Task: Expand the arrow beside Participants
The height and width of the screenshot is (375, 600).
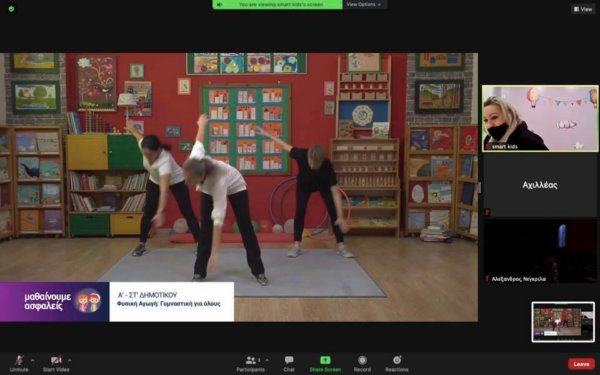Action: (267, 360)
